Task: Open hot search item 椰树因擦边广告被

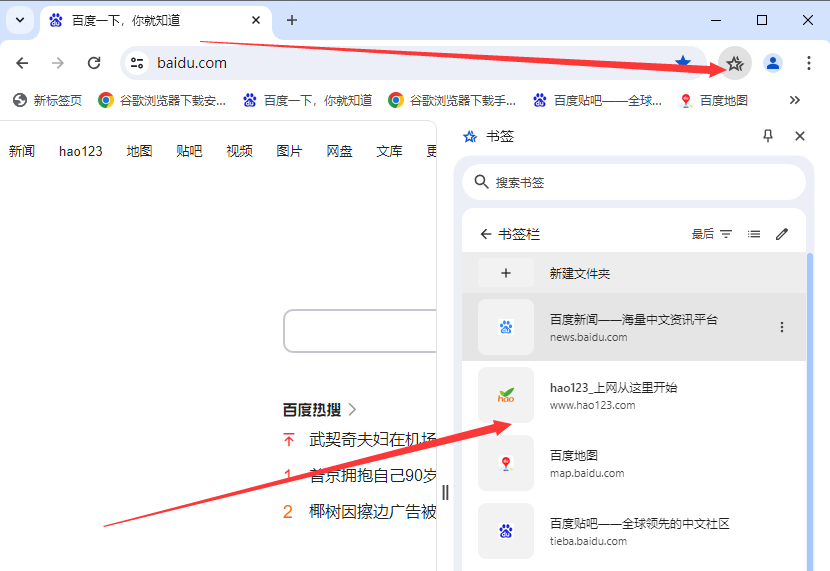Action: (372, 511)
